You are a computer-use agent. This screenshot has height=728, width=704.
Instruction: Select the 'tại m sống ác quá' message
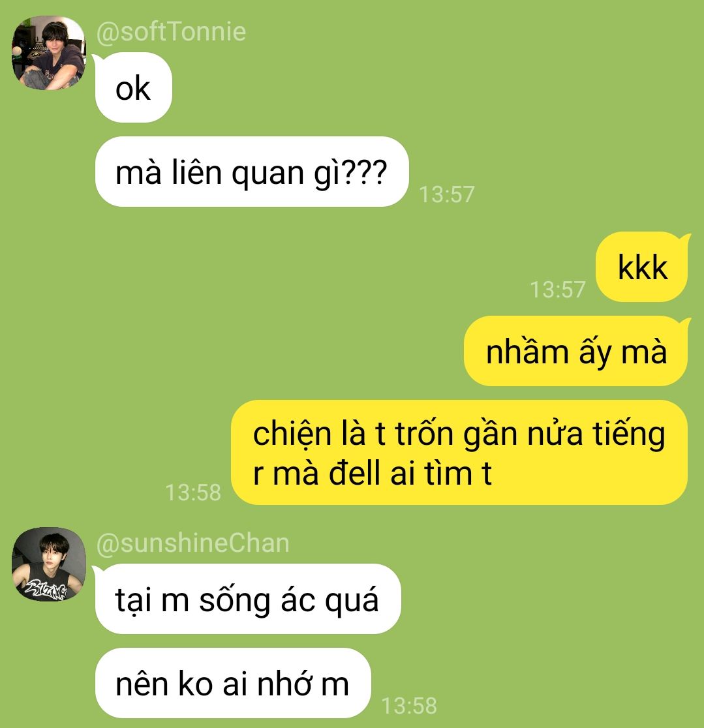(248, 599)
